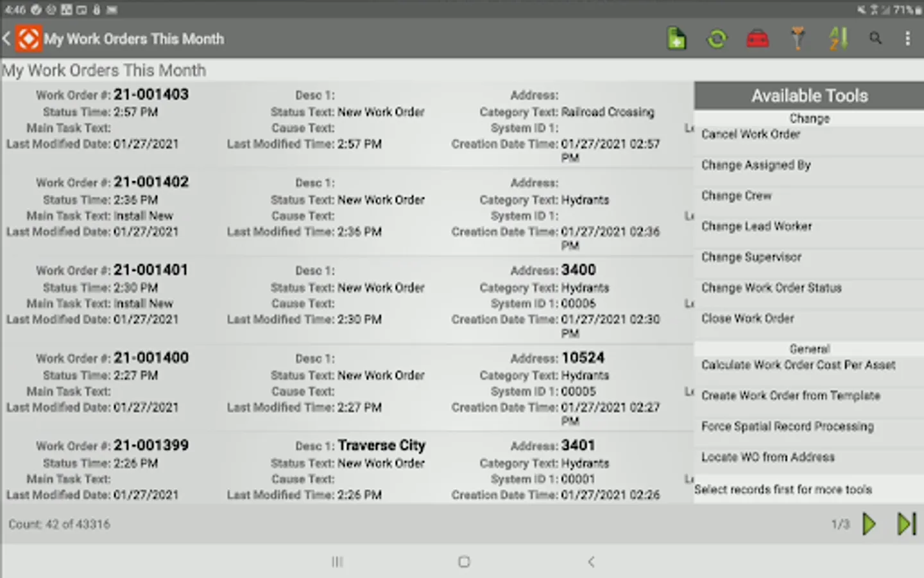
Task: Select Locate WO from Address
Action: pyautogui.click(x=767, y=457)
